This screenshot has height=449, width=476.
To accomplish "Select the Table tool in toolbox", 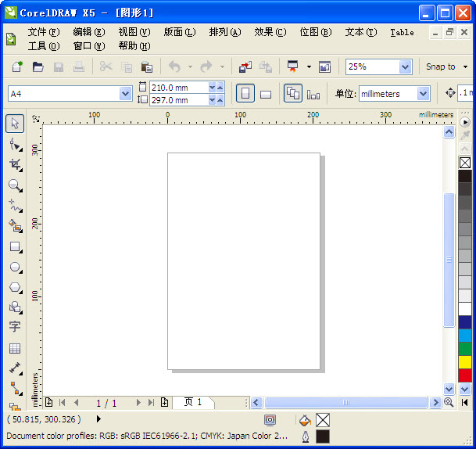I will point(15,348).
